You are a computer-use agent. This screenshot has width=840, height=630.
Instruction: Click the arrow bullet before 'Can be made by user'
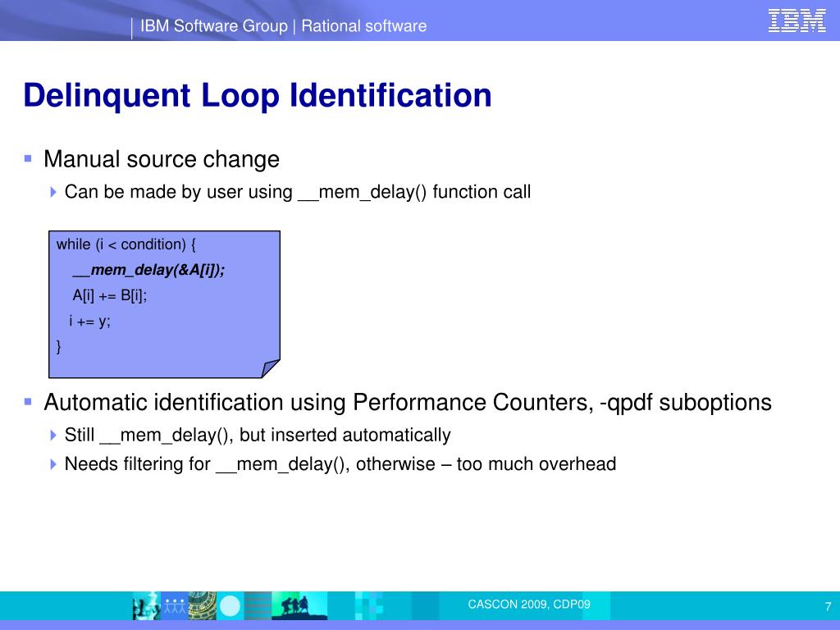pos(53,192)
